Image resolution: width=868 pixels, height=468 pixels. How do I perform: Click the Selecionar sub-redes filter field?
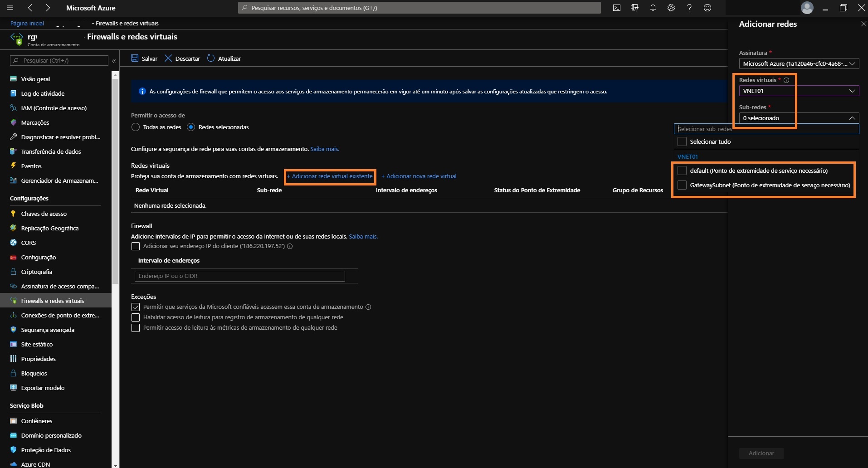[766, 129]
